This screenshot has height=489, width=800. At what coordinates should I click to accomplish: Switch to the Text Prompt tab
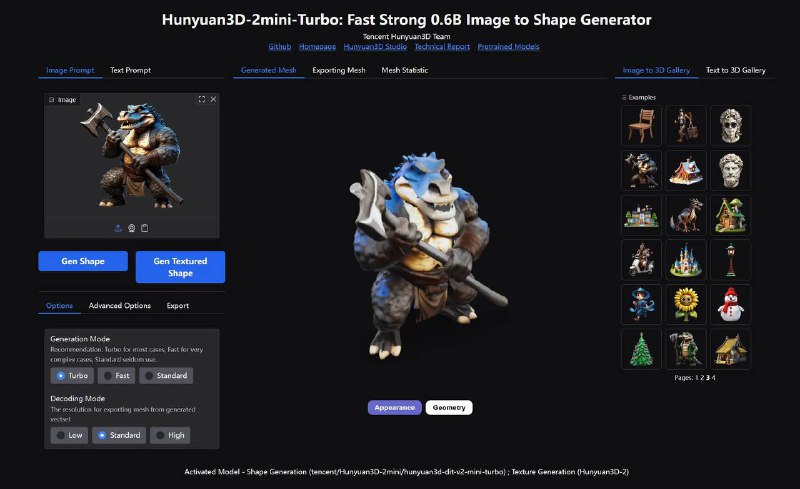point(130,70)
